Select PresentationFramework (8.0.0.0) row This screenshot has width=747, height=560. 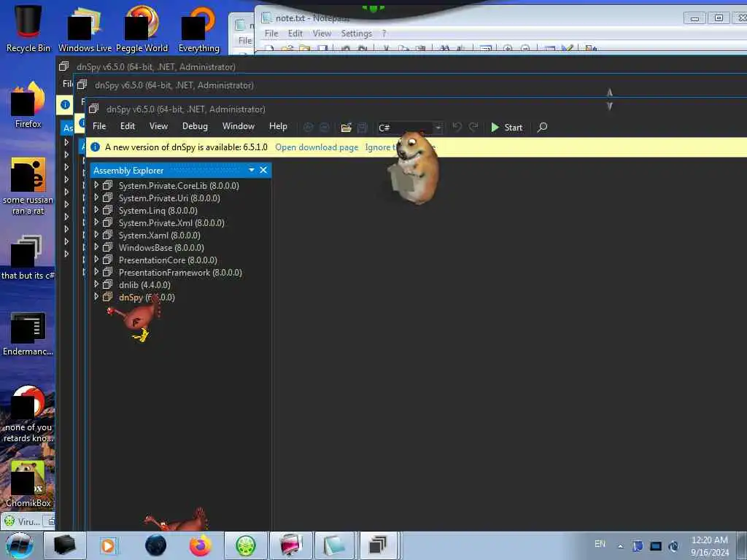(x=180, y=272)
